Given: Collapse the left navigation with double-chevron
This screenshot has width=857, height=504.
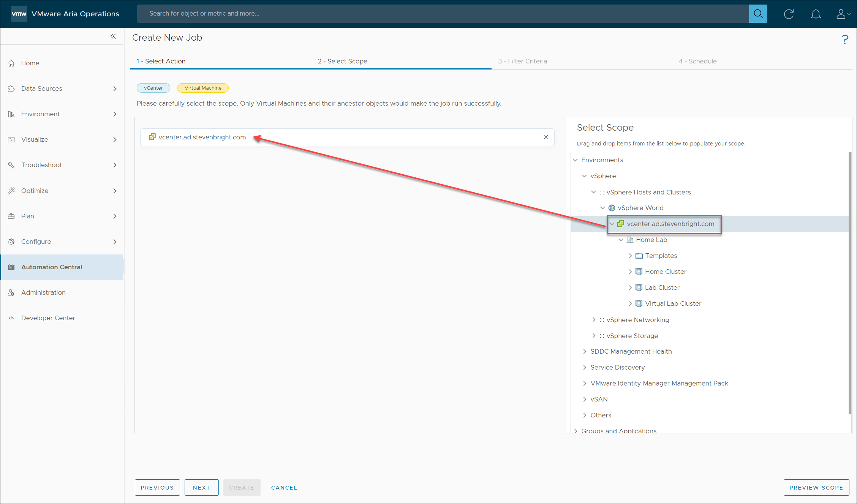Looking at the screenshot, I should click(x=113, y=36).
